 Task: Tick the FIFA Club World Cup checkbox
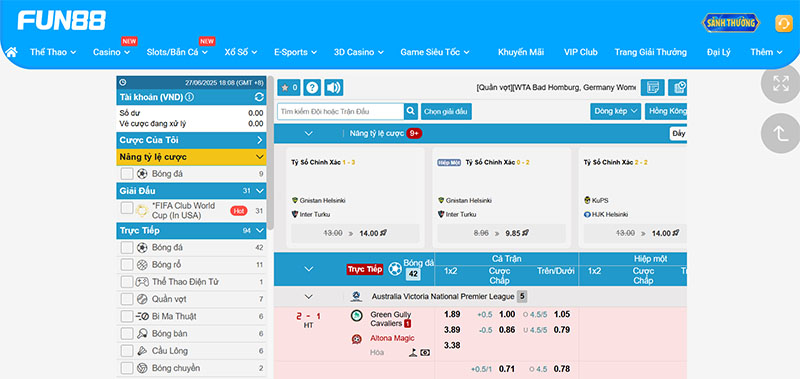127,208
